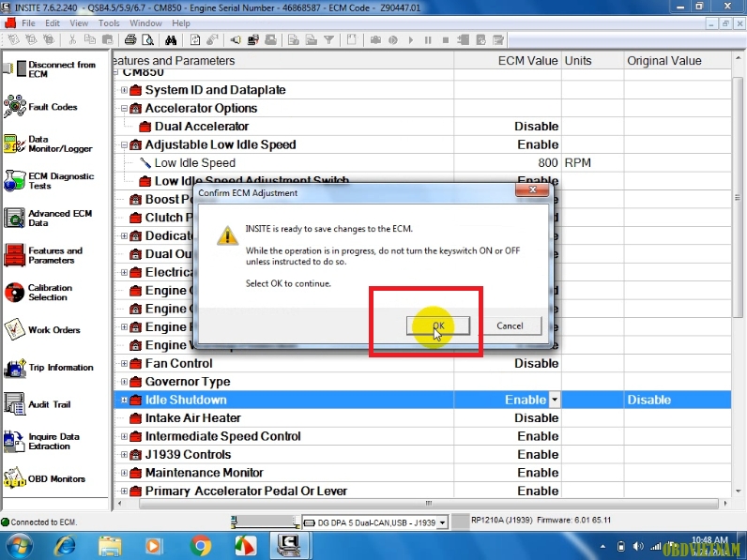Image resolution: width=747 pixels, height=560 pixels.
Task: Click the ECM Value column header
Action: [508, 61]
